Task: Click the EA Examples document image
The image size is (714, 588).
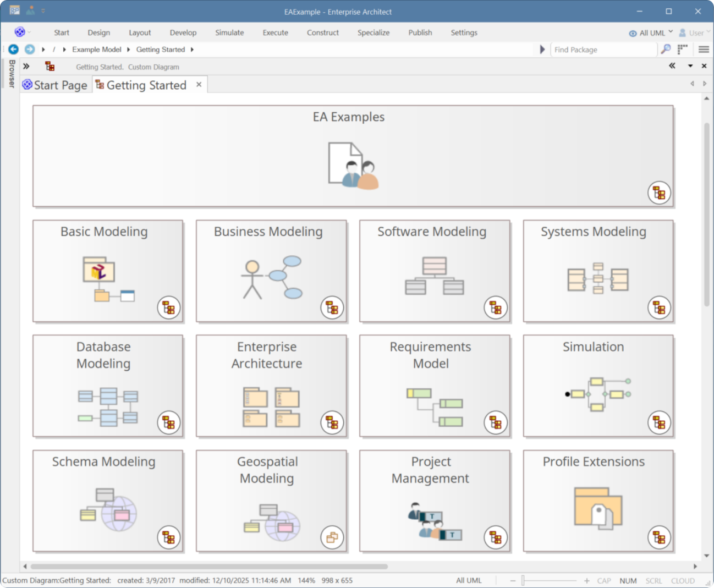Action: [x=353, y=166]
